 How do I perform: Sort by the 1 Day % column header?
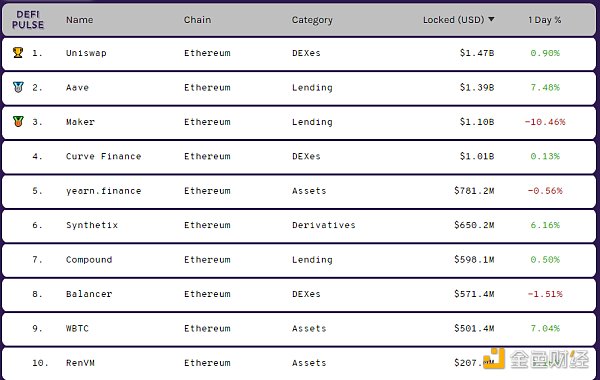tap(545, 20)
